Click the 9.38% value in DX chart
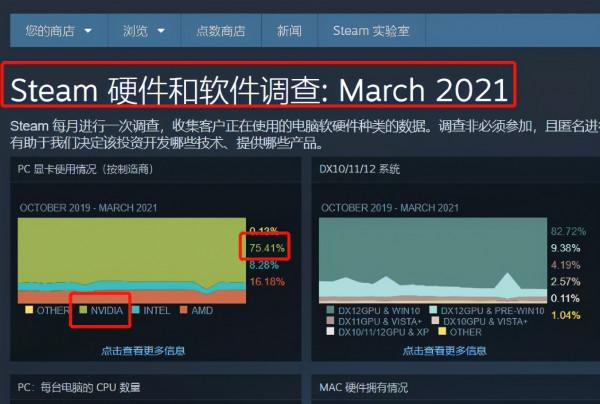Image resolution: width=600 pixels, height=404 pixels. coord(566,248)
